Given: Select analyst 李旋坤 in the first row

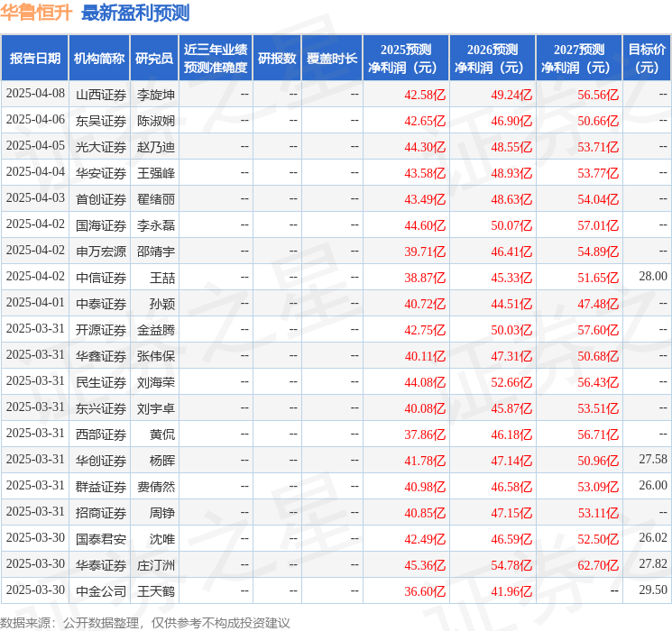Looking at the screenshot, I should click(x=155, y=95).
